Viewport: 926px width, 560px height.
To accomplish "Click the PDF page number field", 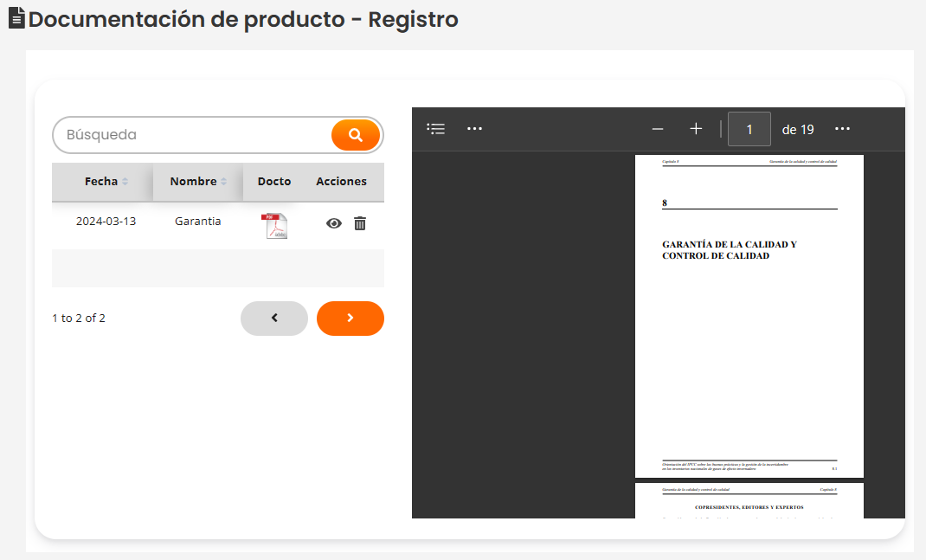I will [749, 129].
